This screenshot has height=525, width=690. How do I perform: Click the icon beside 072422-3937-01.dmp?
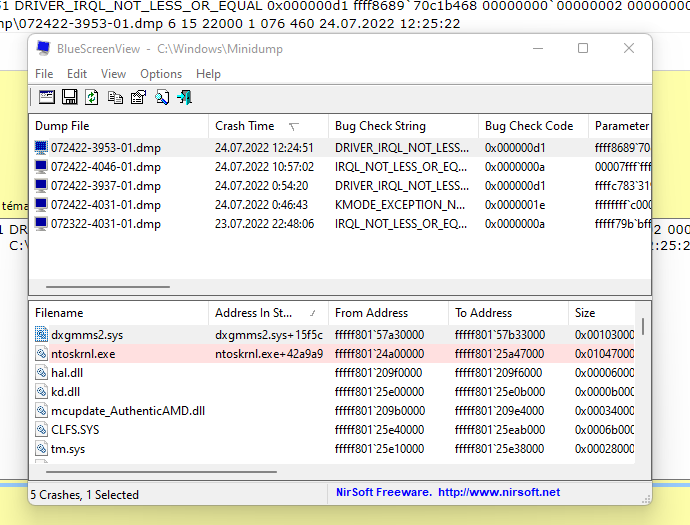tap(41, 186)
